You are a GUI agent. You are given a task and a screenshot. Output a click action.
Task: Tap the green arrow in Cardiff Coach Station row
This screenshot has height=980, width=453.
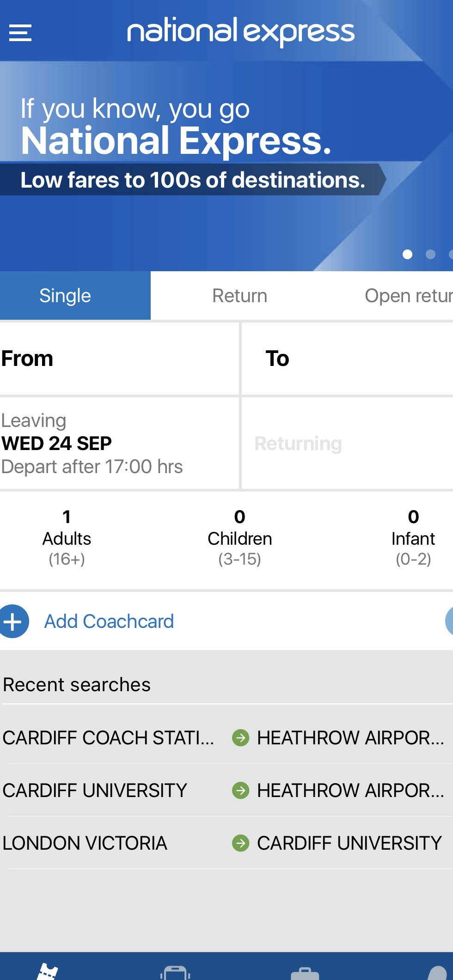pyautogui.click(x=240, y=738)
